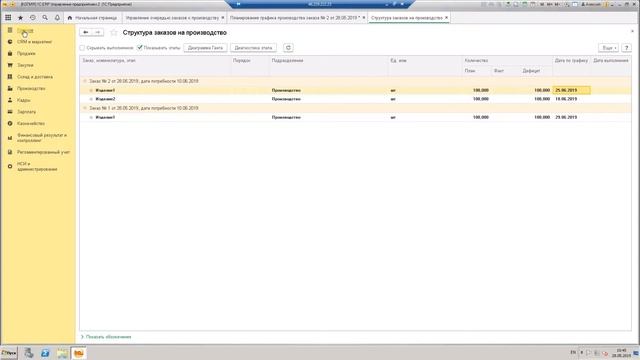This screenshot has width=640, height=360.
Task: Click the Дефицит column header
Action: point(531,71)
